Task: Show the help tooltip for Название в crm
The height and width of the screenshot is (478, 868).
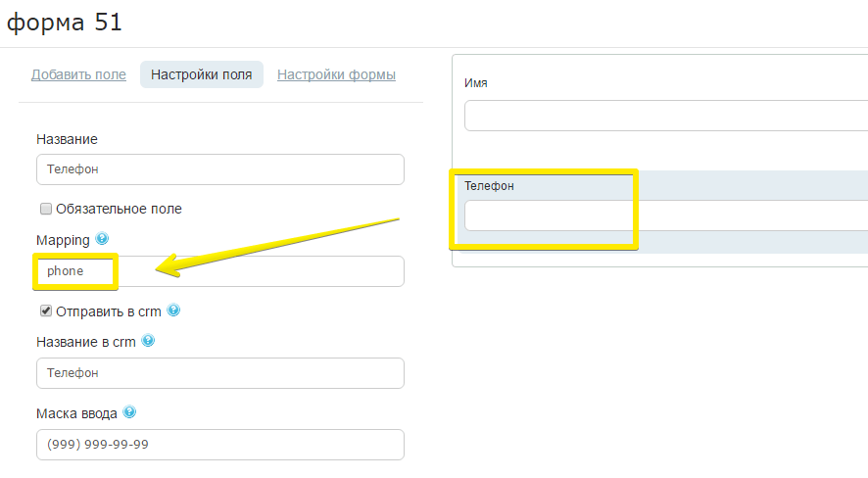Action: pos(148,340)
